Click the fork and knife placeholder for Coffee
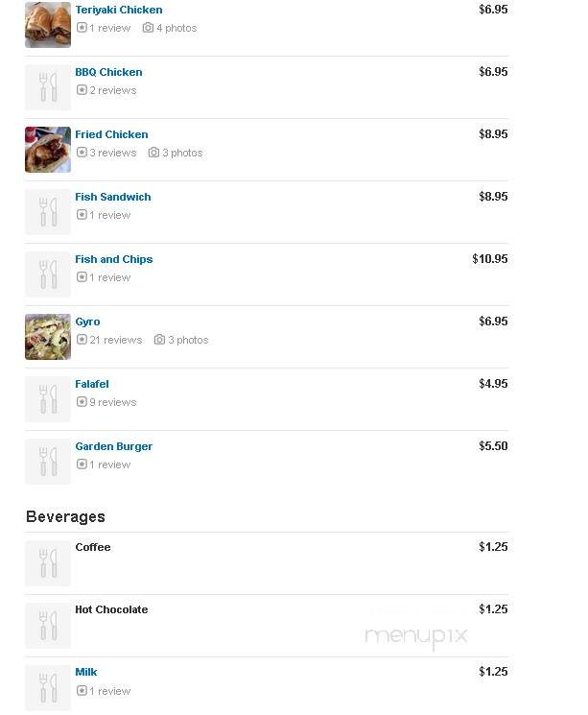Image resolution: width=588 pixels, height=715 pixels. point(48,563)
